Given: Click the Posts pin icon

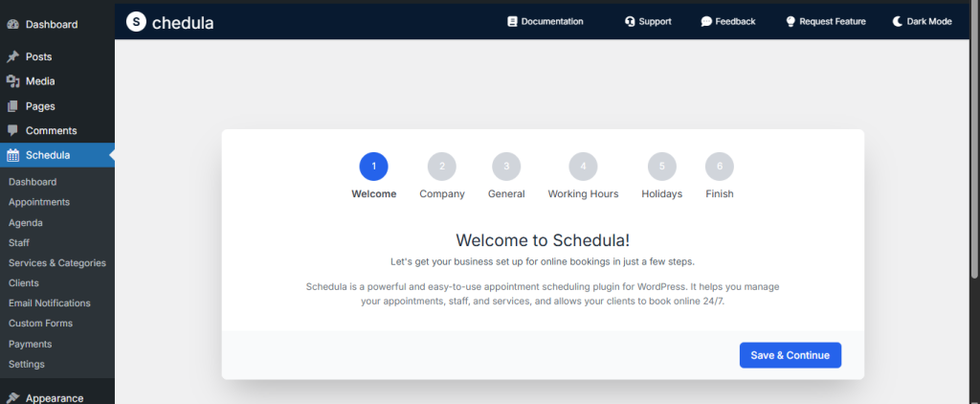Looking at the screenshot, I should [x=12, y=56].
